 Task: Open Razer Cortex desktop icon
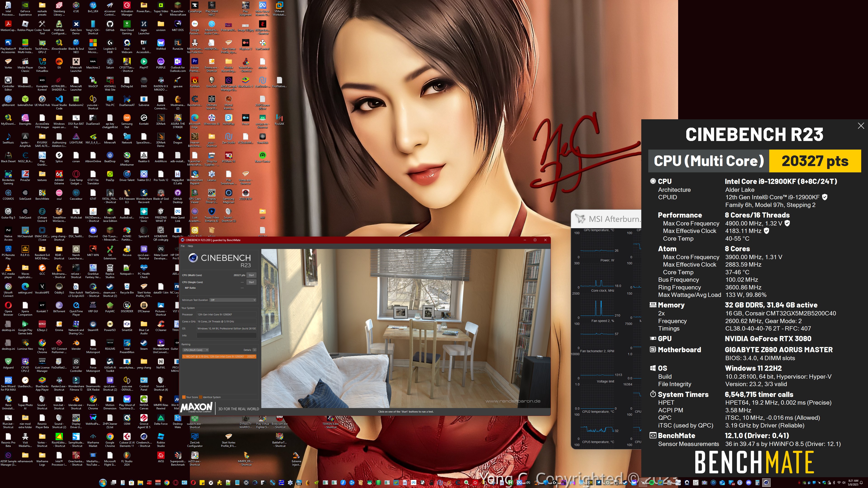click(262, 157)
